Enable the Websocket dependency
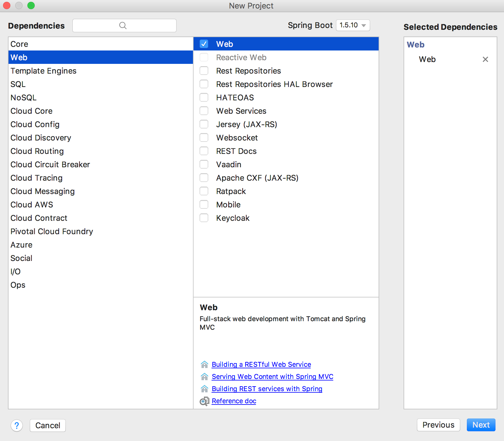The image size is (504, 441). [x=204, y=137]
